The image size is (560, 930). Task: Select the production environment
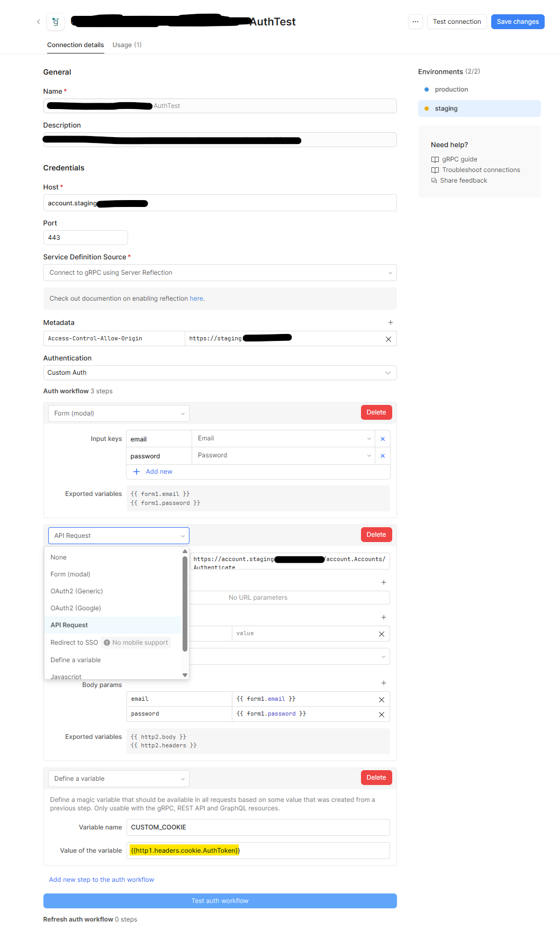tap(451, 89)
